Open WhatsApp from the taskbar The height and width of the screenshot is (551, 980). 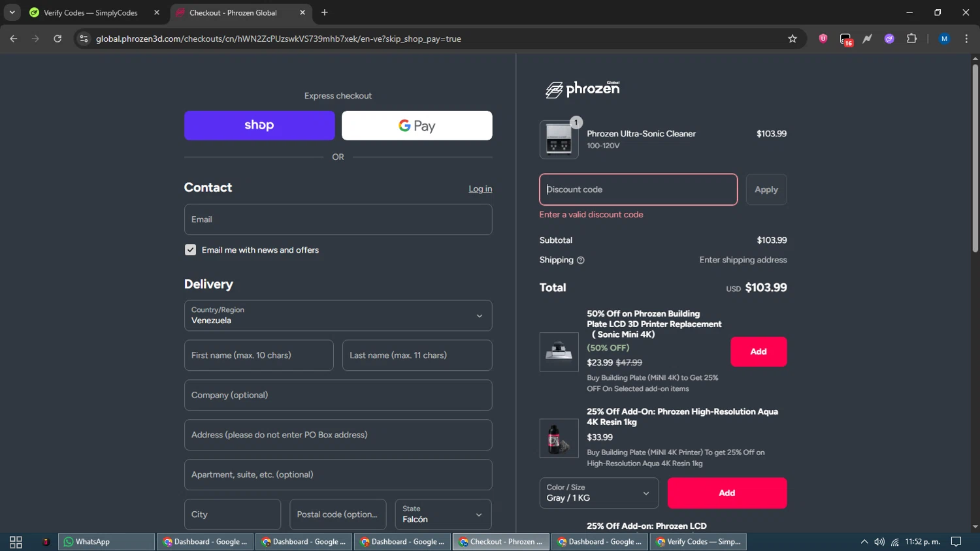(x=106, y=542)
